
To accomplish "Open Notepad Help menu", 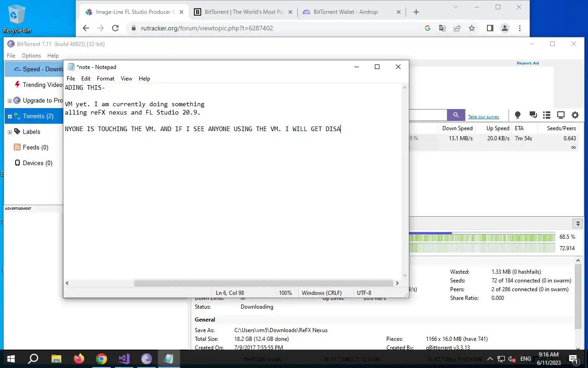I will coord(144,79).
